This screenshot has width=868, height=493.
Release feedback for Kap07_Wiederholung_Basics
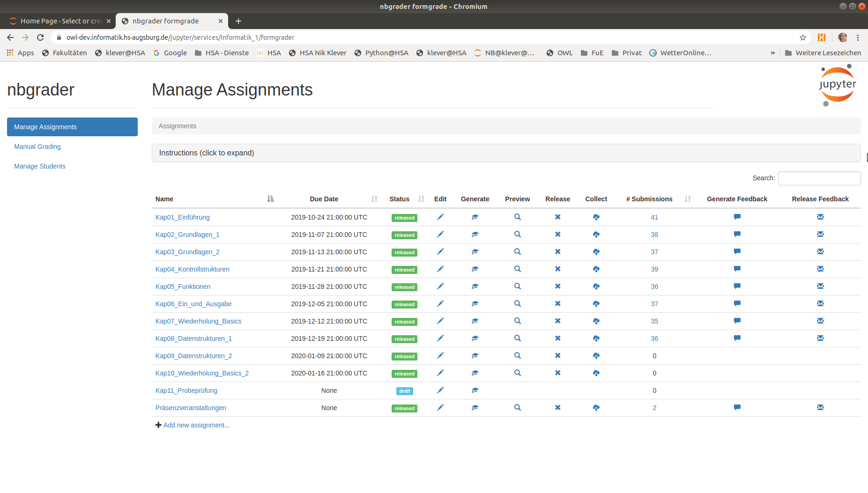click(820, 321)
